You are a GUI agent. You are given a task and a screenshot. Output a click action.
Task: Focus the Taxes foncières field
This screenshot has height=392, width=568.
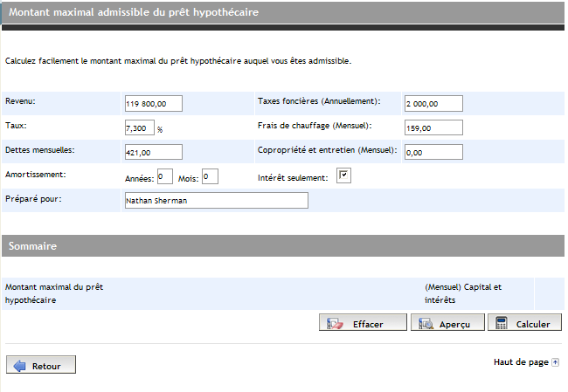click(433, 104)
